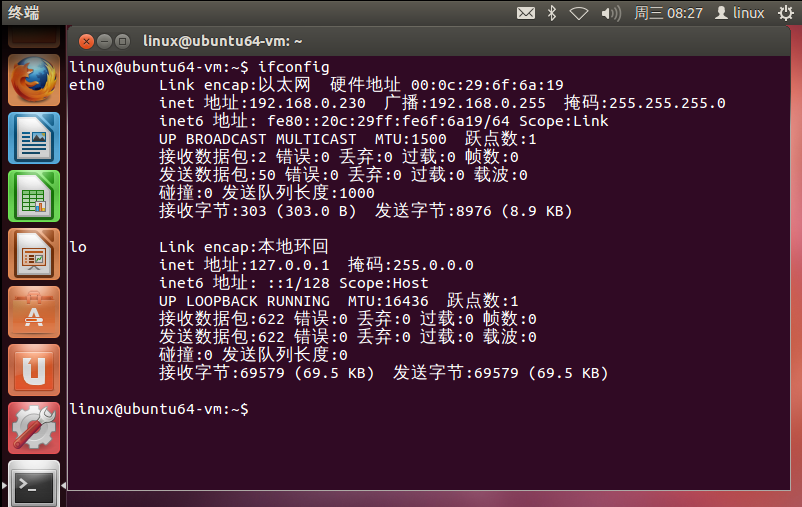Open the sound volume indicator
Image resolution: width=802 pixels, height=507 pixels.
click(611, 13)
